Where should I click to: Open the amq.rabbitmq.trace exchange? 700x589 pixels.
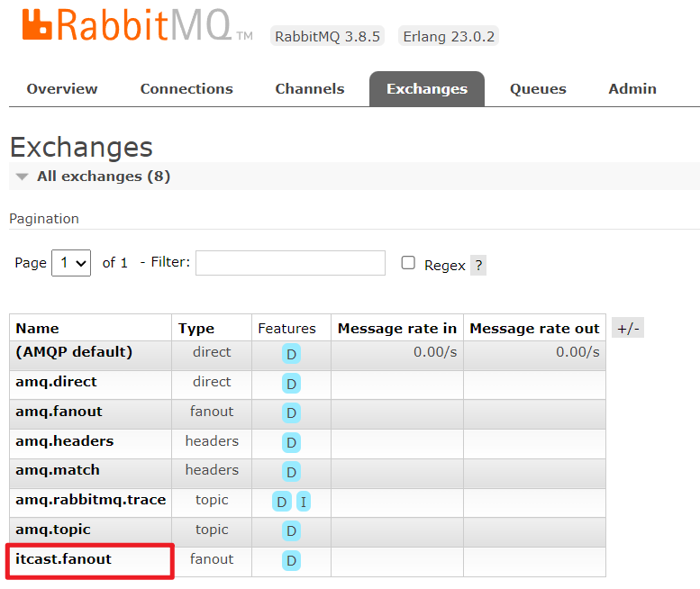(x=91, y=500)
